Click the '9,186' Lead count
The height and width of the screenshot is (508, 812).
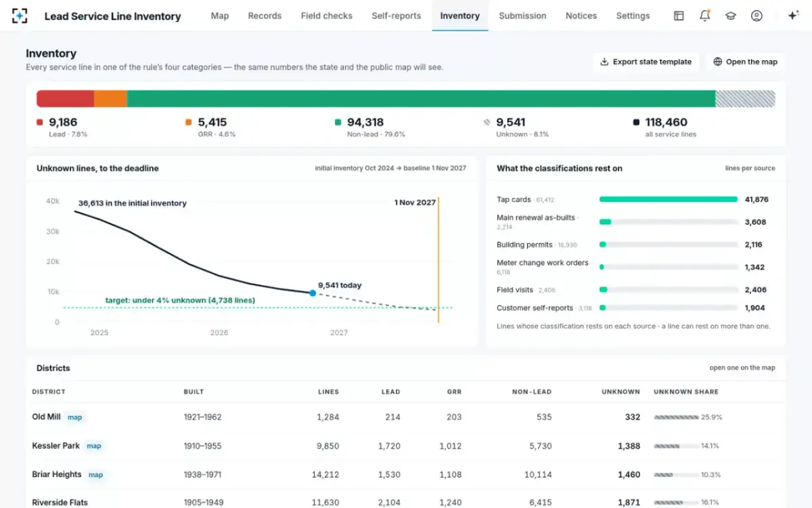pos(63,122)
